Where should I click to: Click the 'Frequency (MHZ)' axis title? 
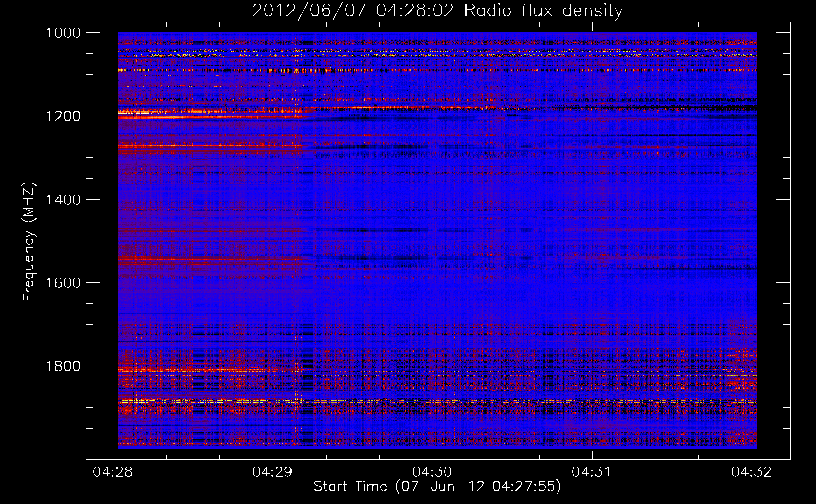coord(29,242)
